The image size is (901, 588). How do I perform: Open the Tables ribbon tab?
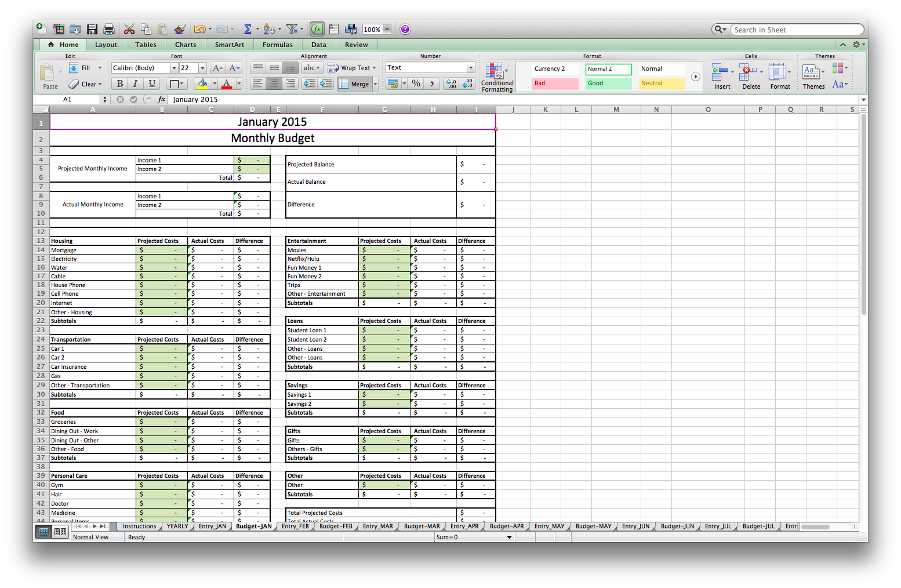pyautogui.click(x=146, y=45)
